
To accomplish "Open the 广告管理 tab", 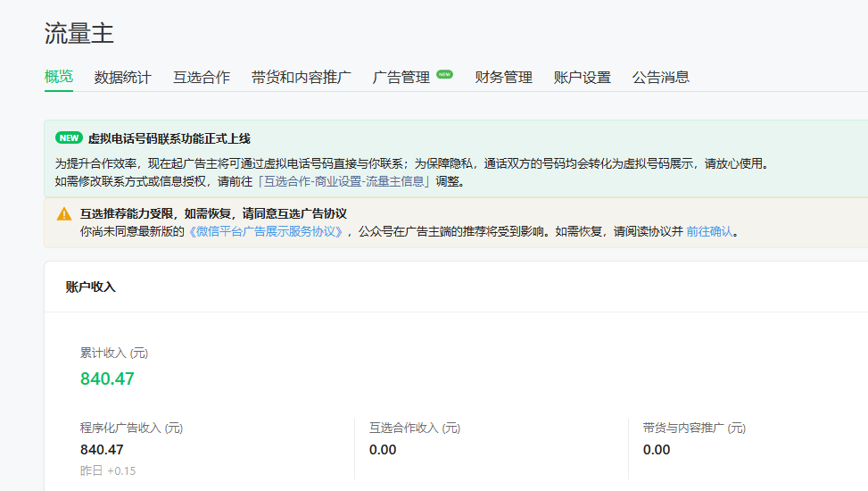I will pyautogui.click(x=401, y=77).
